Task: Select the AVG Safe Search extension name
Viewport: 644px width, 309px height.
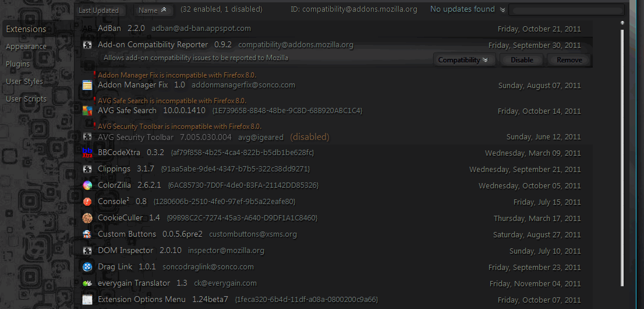Action: coord(127,111)
